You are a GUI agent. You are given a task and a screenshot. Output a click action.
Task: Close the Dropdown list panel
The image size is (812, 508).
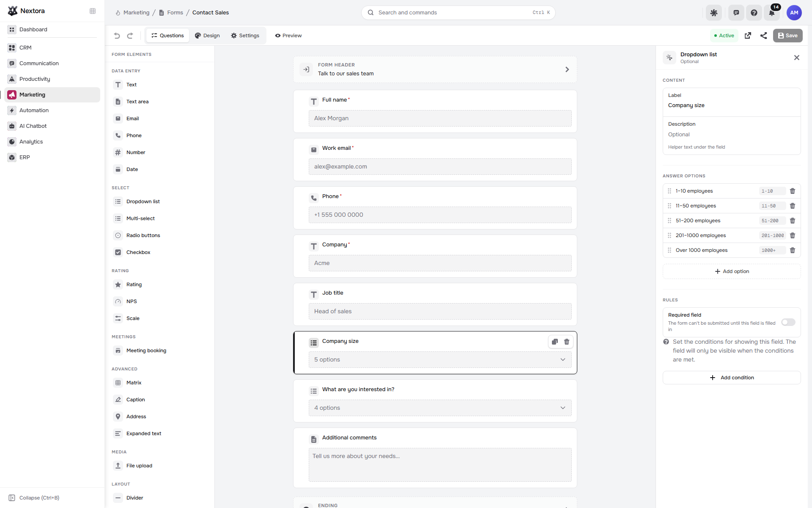coord(797,58)
